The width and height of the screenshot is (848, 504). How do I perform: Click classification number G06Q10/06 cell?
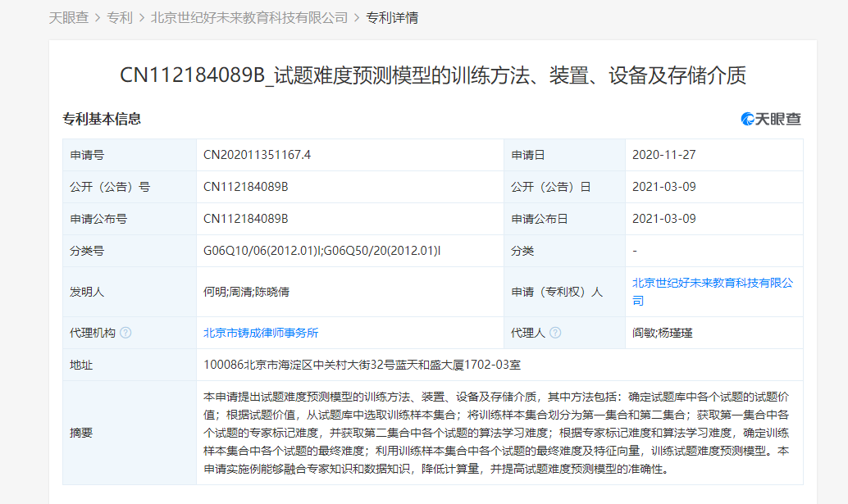pyautogui.click(x=321, y=251)
